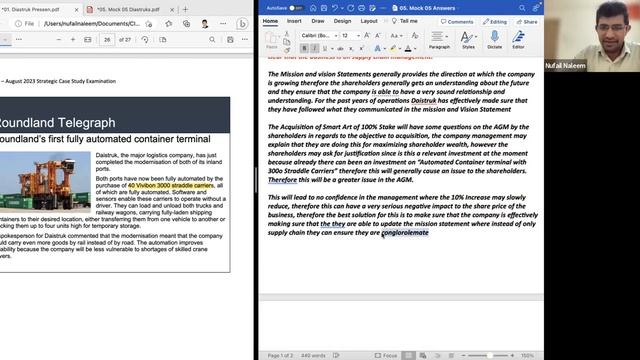Apply Text Effects to selection
640x360 pixels.
point(378,49)
